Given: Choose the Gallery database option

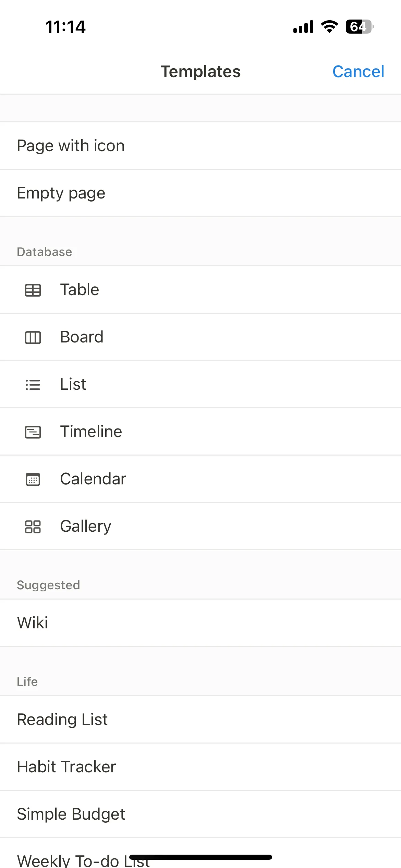Looking at the screenshot, I should point(200,526).
